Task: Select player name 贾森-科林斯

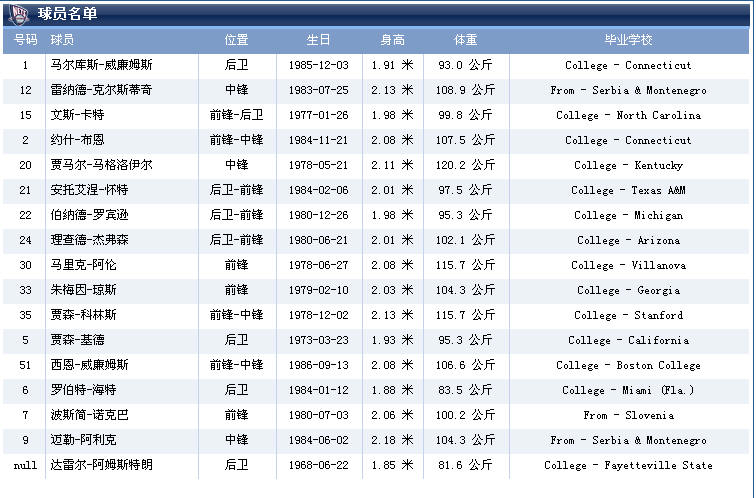Action: [83, 315]
